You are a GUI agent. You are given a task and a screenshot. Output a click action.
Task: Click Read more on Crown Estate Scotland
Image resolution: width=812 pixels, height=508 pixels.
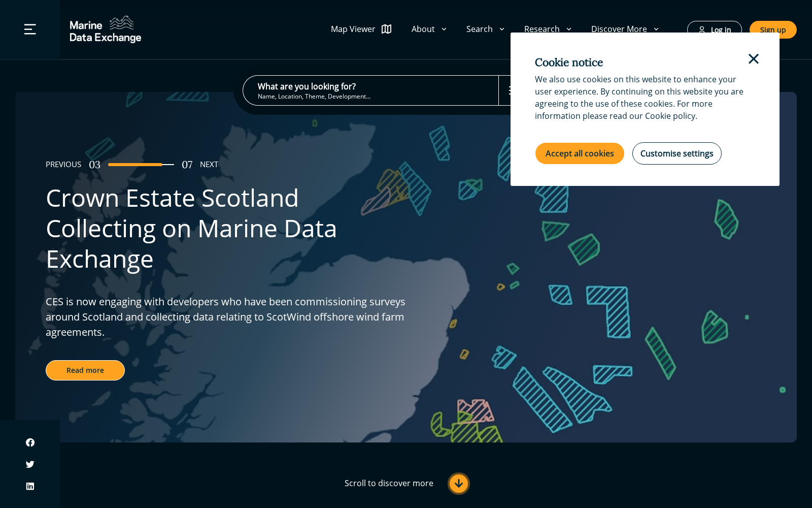pos(85,370)
